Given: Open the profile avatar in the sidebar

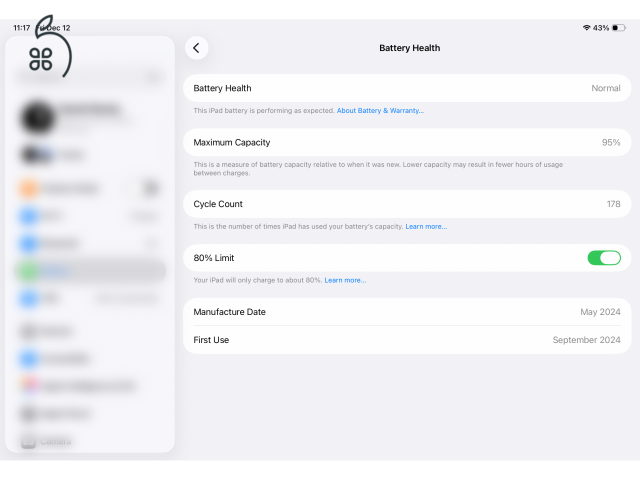Looking at the screenshot, I should (x=38, y=118).
